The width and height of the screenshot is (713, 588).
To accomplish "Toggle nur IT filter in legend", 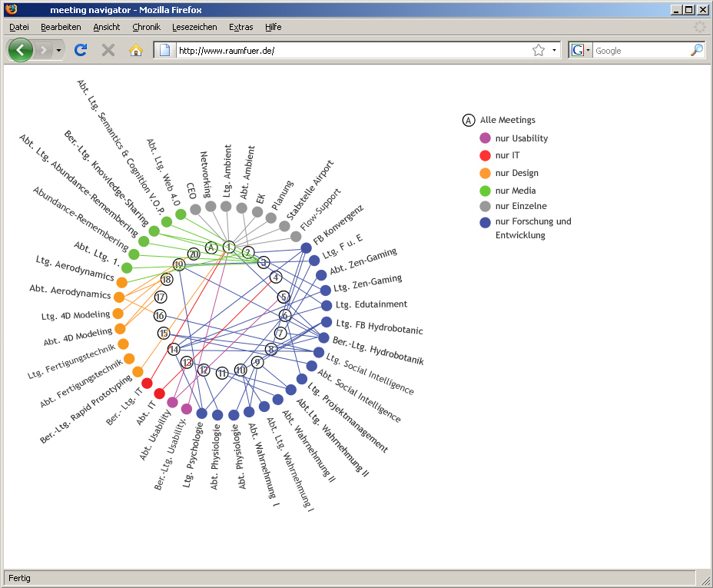I will 507,155.
